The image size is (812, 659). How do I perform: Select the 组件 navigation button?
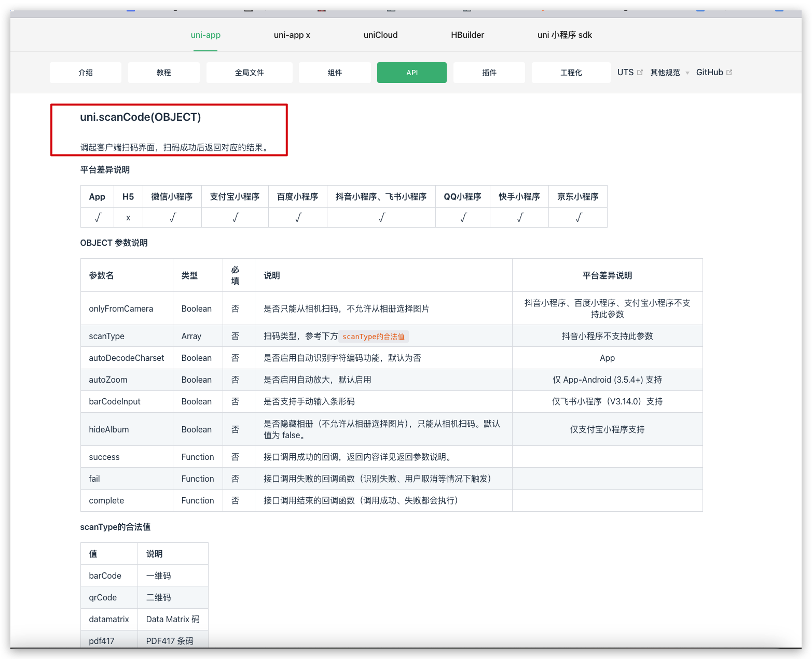335,73
